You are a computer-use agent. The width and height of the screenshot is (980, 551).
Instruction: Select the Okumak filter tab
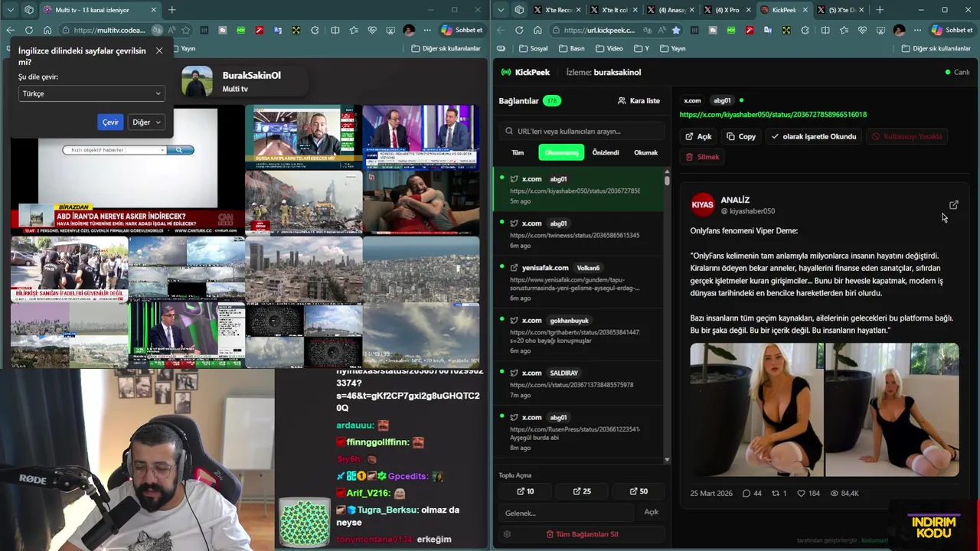(645, 152)
